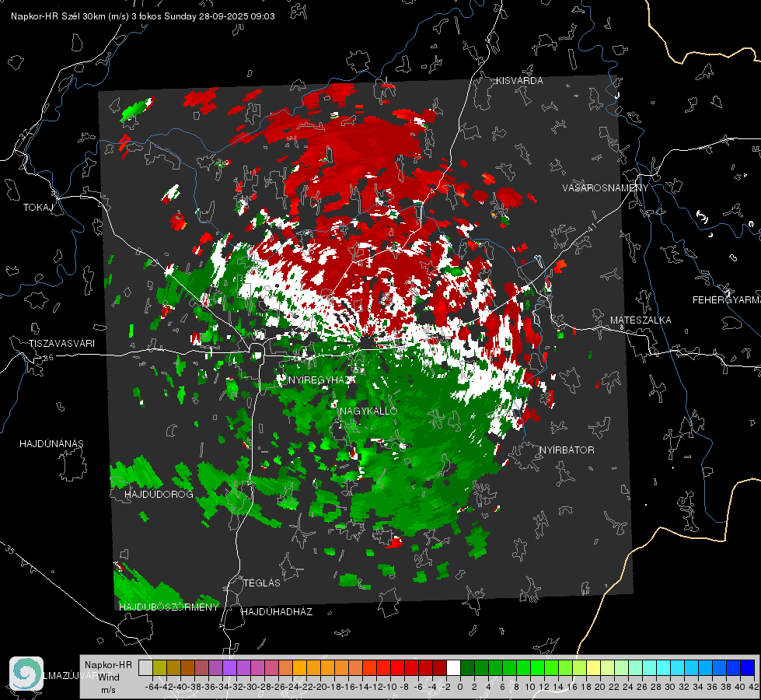Screen dimensions: 761x700
Task: Click the 'HAJDÚBÖSZÖRMÉNY' map label
Action: click(x=169, y=607)
